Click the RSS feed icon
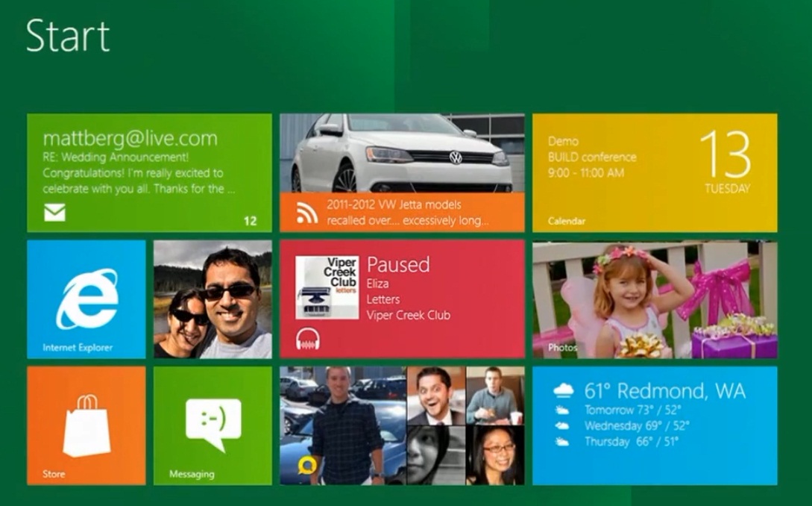The image size is (812, 506). (x=306, y=213)
